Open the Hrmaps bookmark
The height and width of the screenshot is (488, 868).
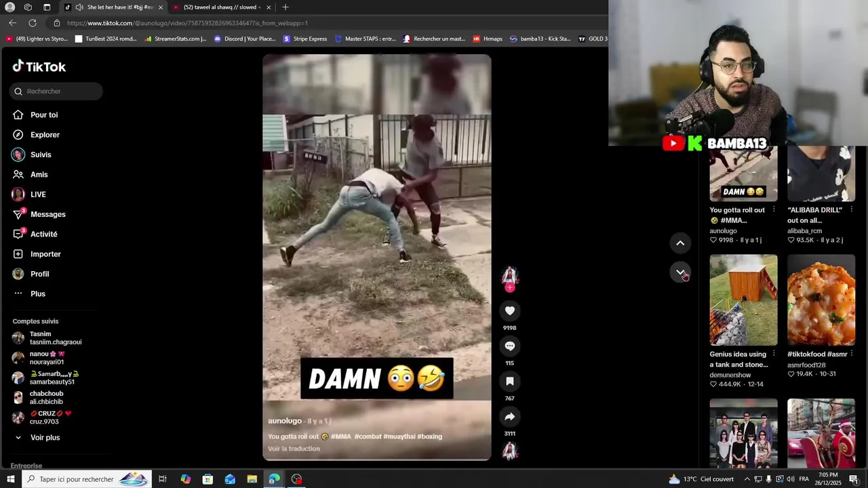pos(488,39)
